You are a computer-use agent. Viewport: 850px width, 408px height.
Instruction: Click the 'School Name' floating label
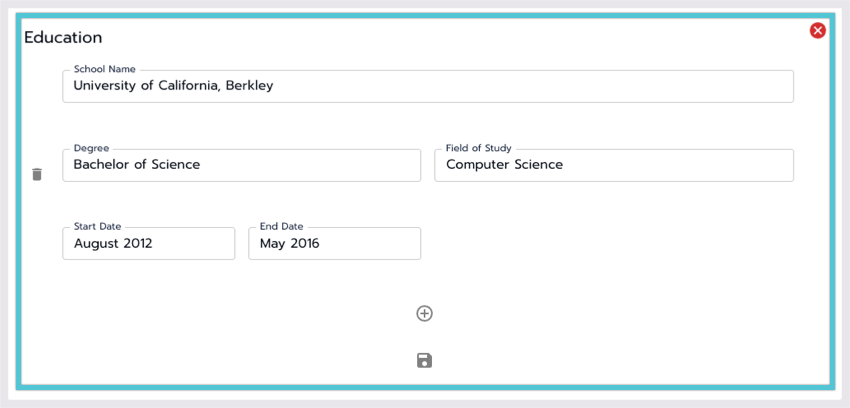point(104,69)
